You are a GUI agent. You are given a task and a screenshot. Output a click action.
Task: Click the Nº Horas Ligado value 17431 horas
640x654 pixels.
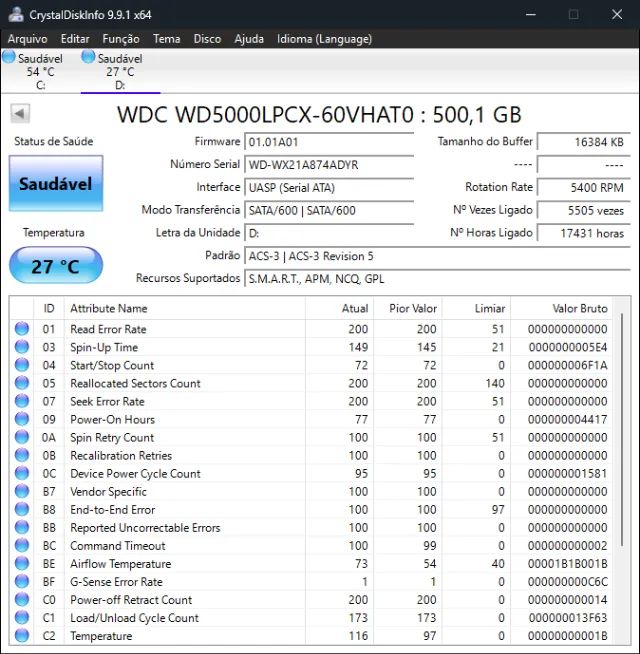tap(584, 233)
